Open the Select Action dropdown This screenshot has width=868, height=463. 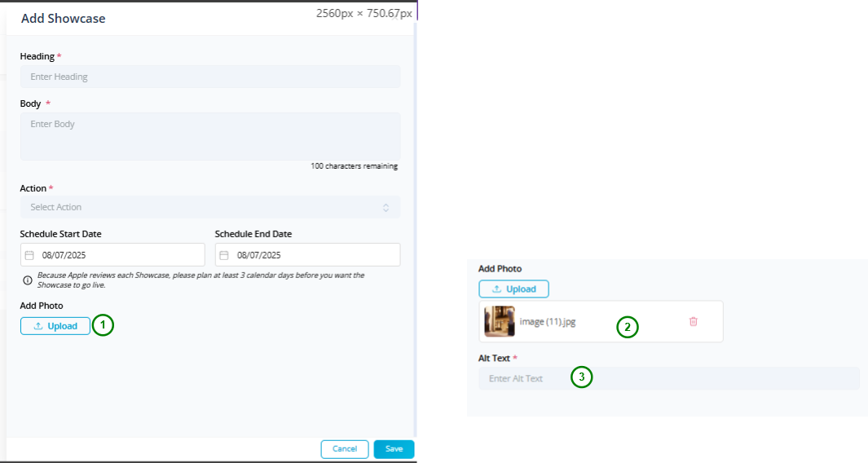tap(210, 207)
